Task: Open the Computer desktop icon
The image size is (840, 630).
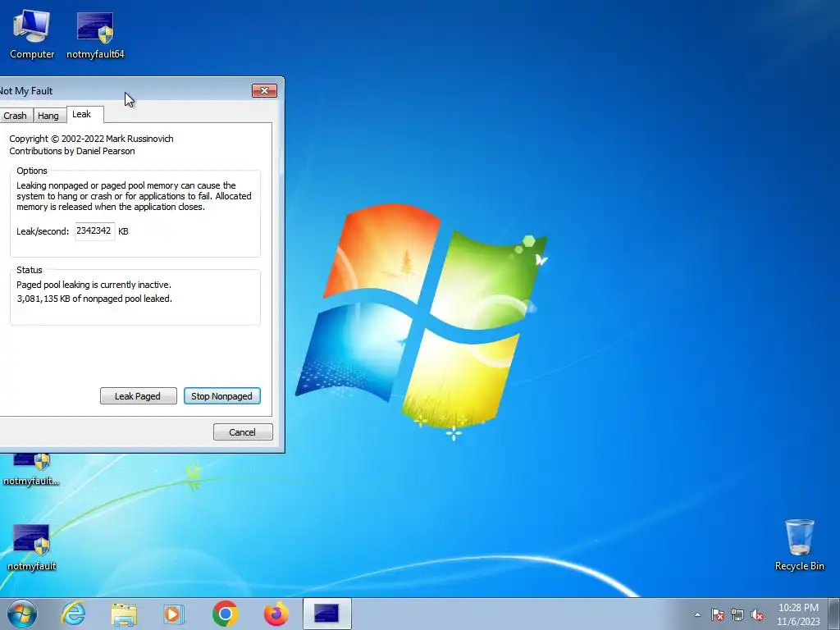Action: [32, 34]
